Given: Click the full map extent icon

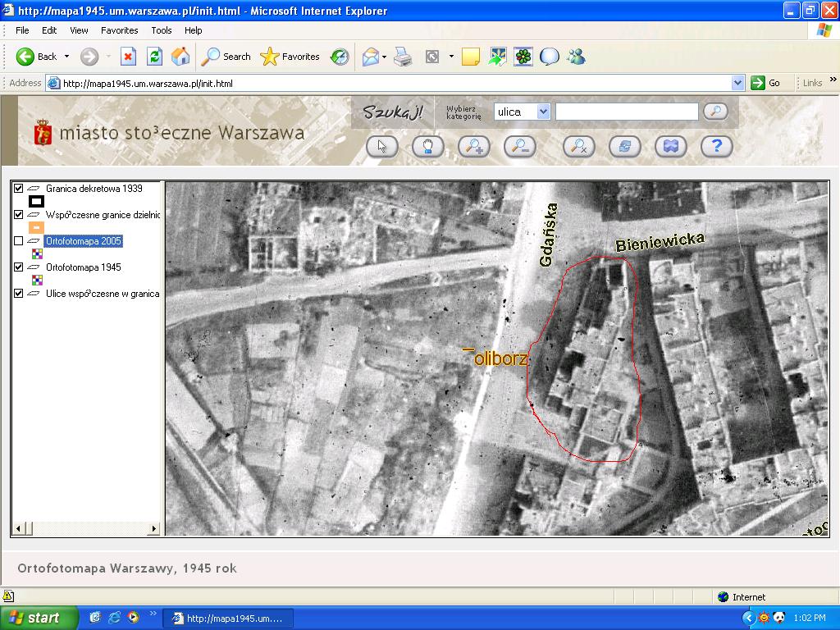Looking at the screenshot, I should tap(670, 146).
